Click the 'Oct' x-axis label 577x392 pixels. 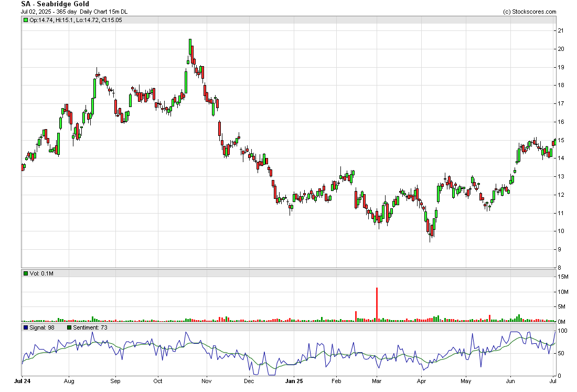click(x=158, y=381)
